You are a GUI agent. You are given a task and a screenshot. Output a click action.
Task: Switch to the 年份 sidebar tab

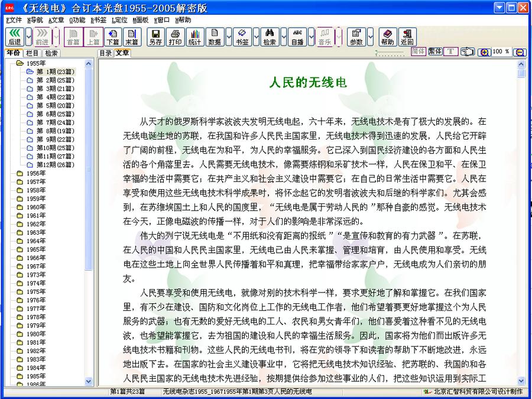[14, 53]
